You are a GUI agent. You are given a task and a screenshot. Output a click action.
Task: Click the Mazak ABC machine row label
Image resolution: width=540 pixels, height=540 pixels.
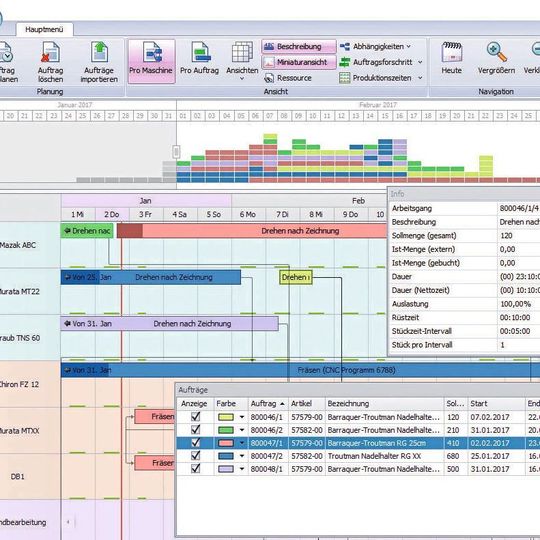(30, 245)
